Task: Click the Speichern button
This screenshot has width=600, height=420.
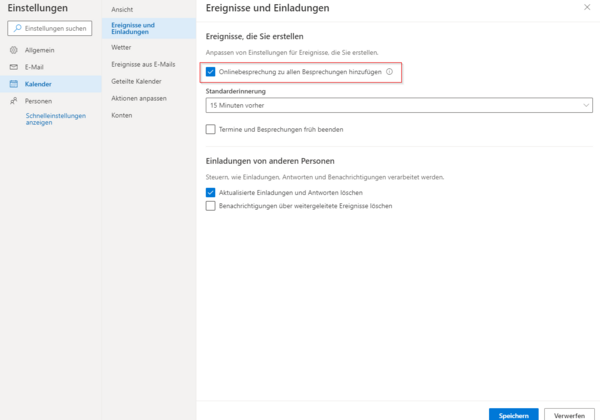Action: click(513, 414)
